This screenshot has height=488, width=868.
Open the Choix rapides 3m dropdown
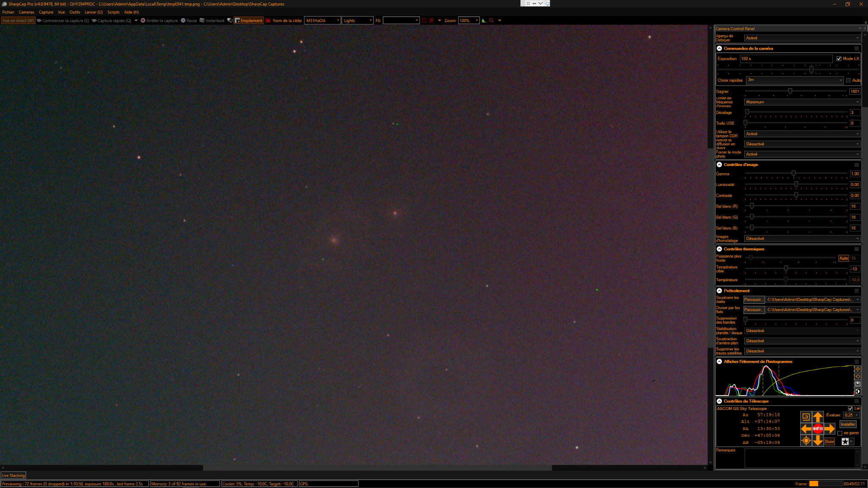[x=795, y=80]
